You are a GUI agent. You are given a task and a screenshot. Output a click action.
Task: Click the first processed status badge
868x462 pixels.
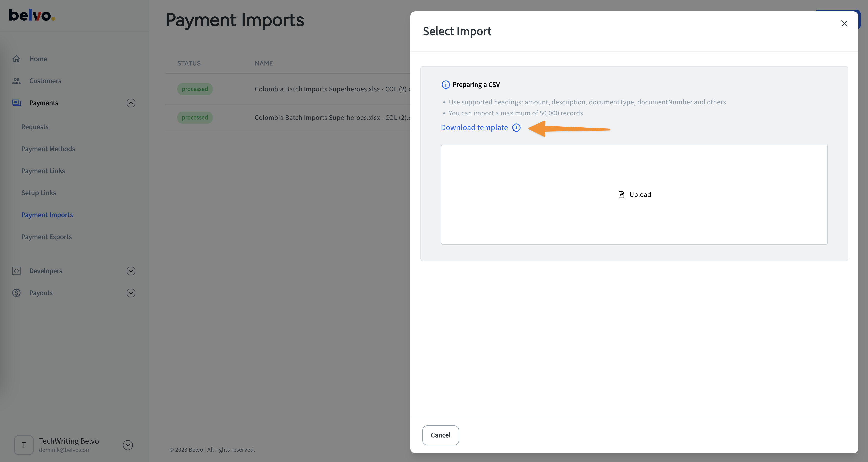pyautogui.click(x=195, y=89)
